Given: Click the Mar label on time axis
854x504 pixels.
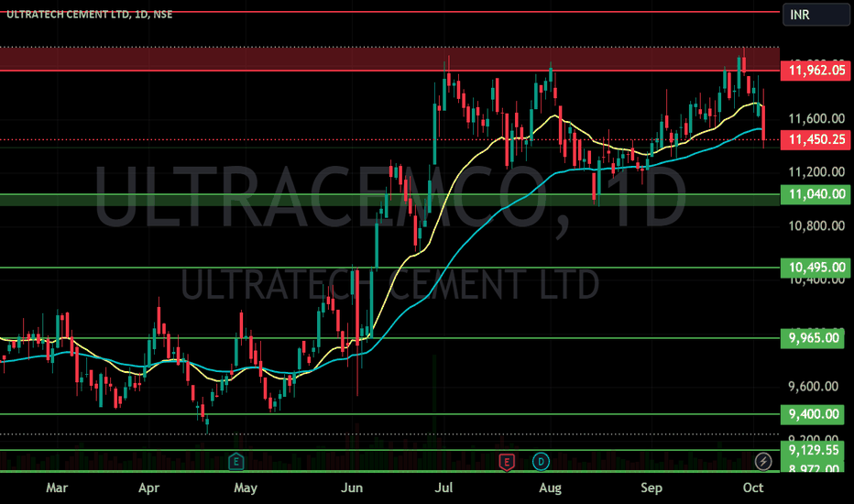Looking at the screenshot, I should coord(57,488).
